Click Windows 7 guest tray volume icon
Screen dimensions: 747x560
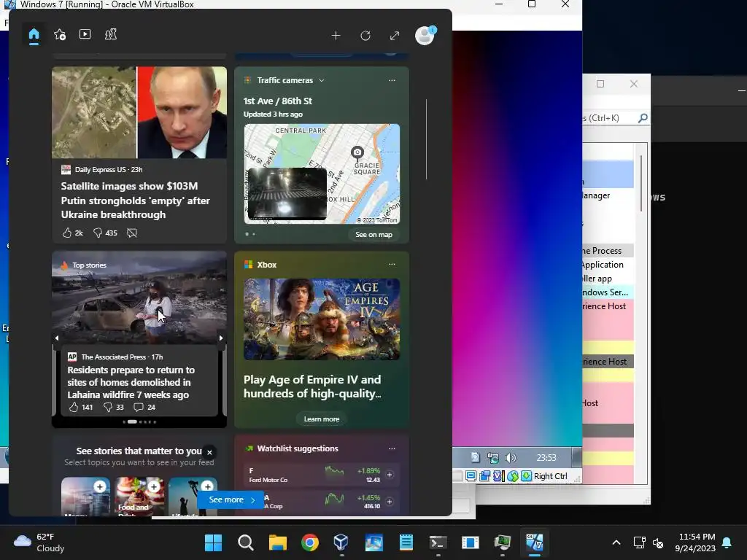pos(510,458)
